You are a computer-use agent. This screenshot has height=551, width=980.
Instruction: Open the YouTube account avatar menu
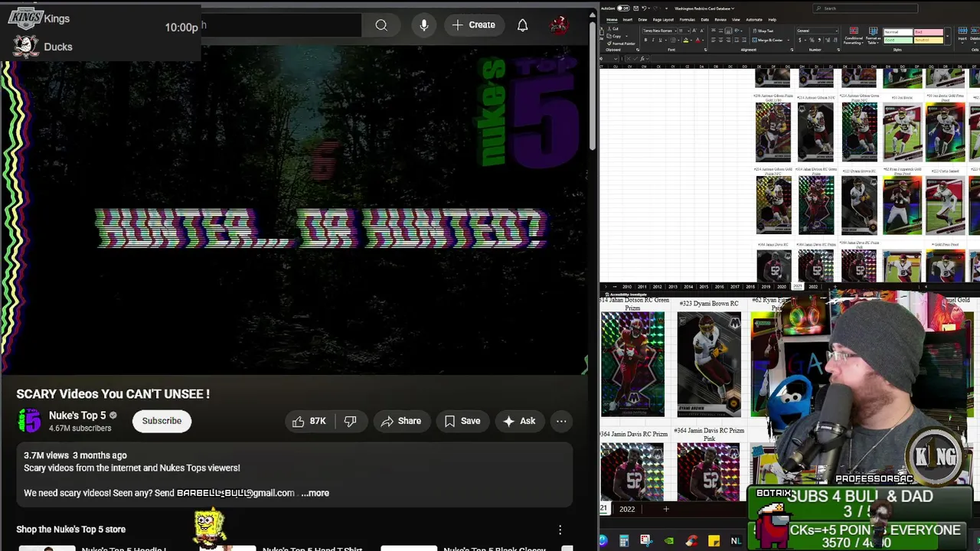point(560,25)
